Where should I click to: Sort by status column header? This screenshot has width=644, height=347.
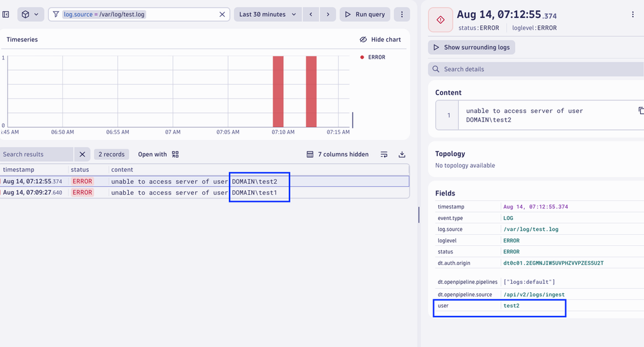[80, 170]
